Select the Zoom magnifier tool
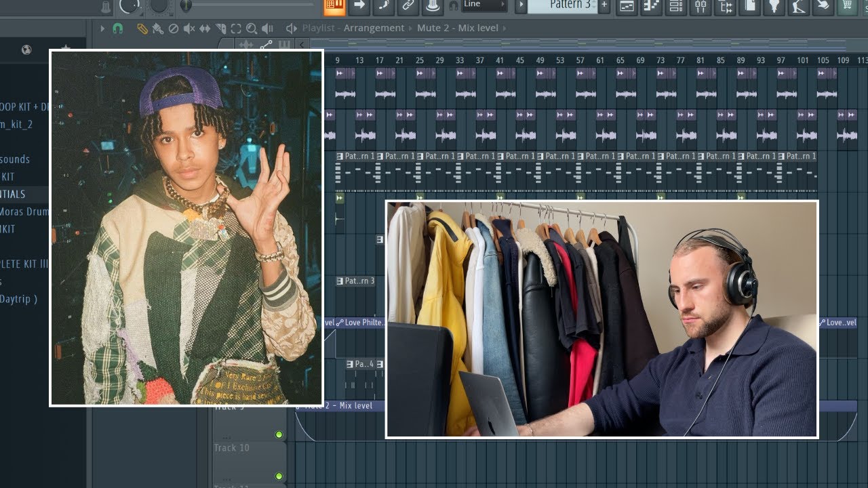 click(252, 28)
